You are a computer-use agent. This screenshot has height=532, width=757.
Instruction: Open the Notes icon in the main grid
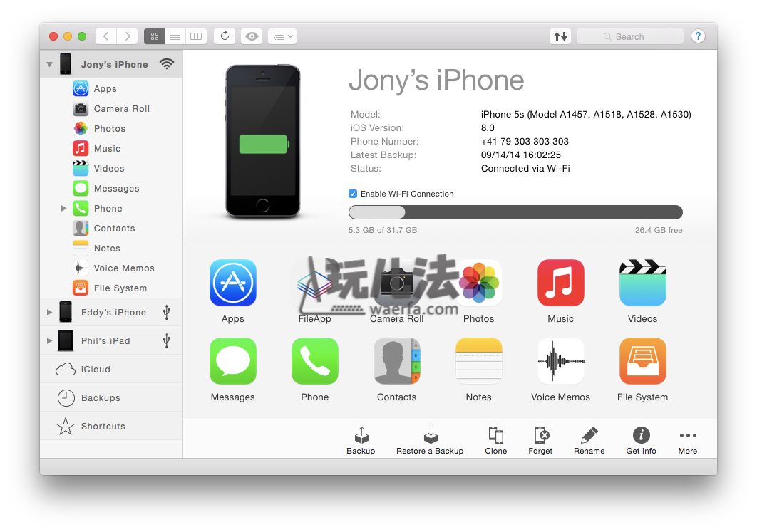(x=479, y=361)
